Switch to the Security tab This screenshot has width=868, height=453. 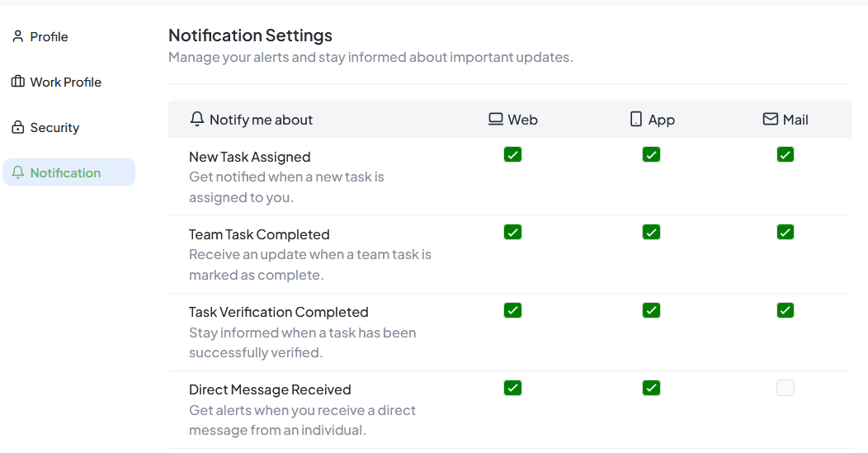tap(54, 127)
